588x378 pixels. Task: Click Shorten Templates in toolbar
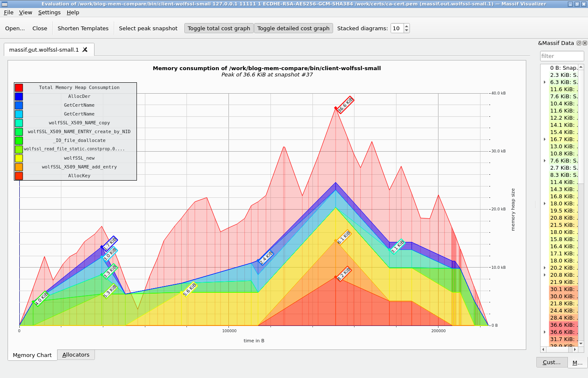click(83, 28)
